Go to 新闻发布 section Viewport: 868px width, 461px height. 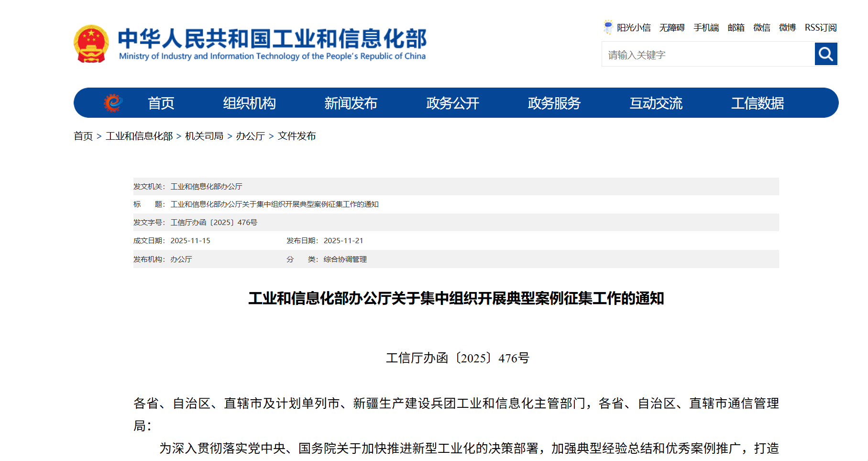pos(351,103)
